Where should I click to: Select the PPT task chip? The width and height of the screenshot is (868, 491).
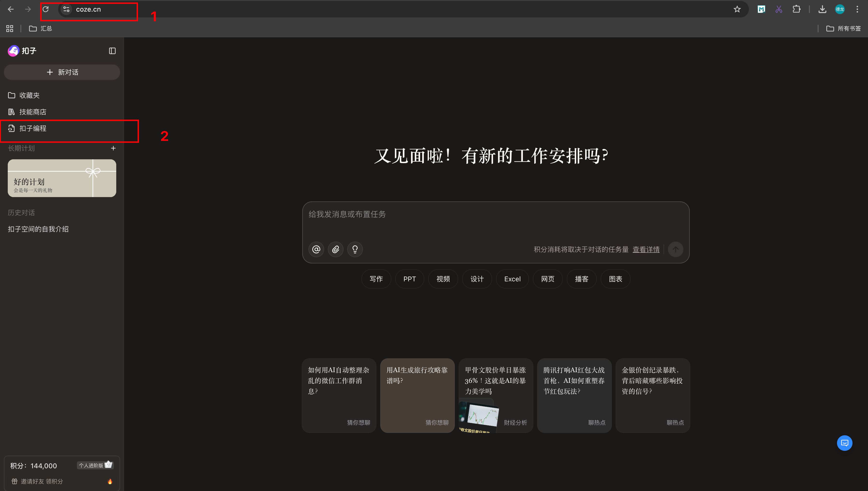click(409, 279)
